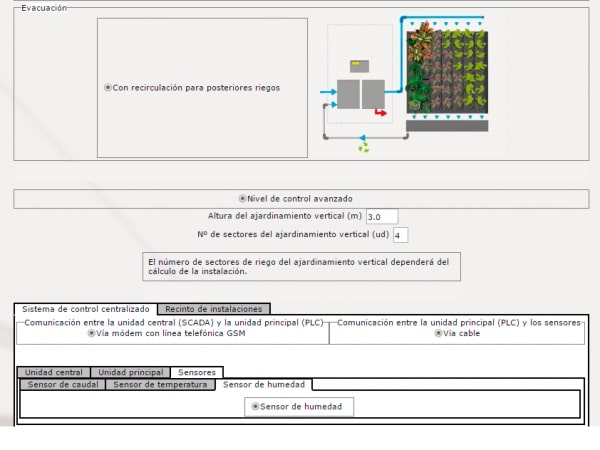Select the 'Sensor de humedad' tab
Image resolution: width=600 pixels, height=450 pixels.
click(264, 385)
